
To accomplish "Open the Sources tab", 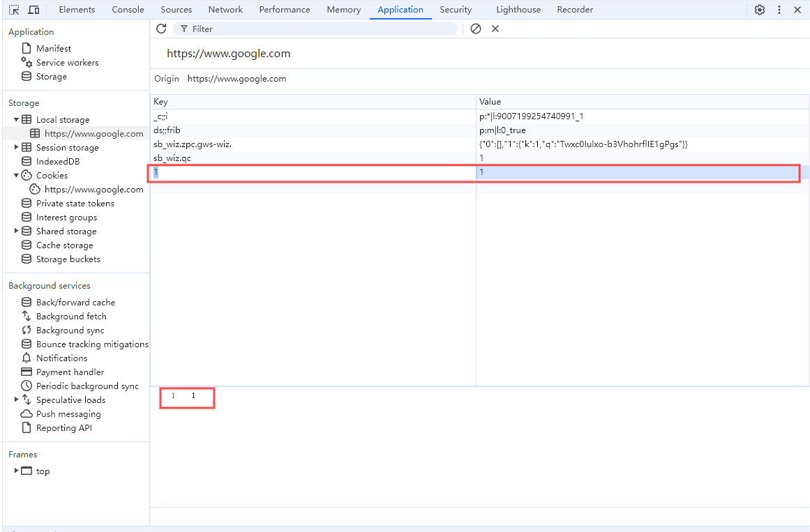I will pos(176,10).
